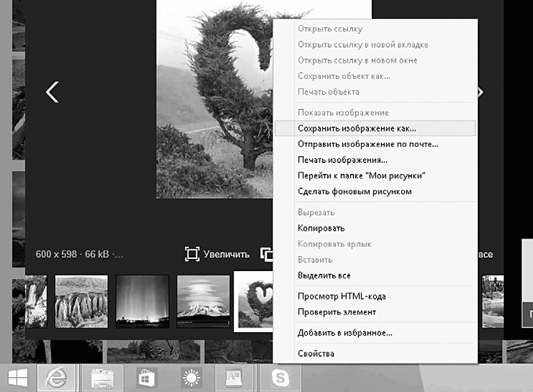Click the previous image left arrow

(x=52, y=92)
